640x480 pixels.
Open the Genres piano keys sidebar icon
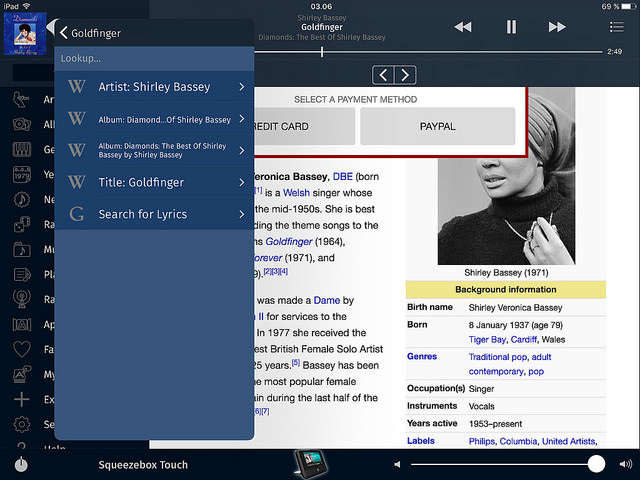click(21, 149)
